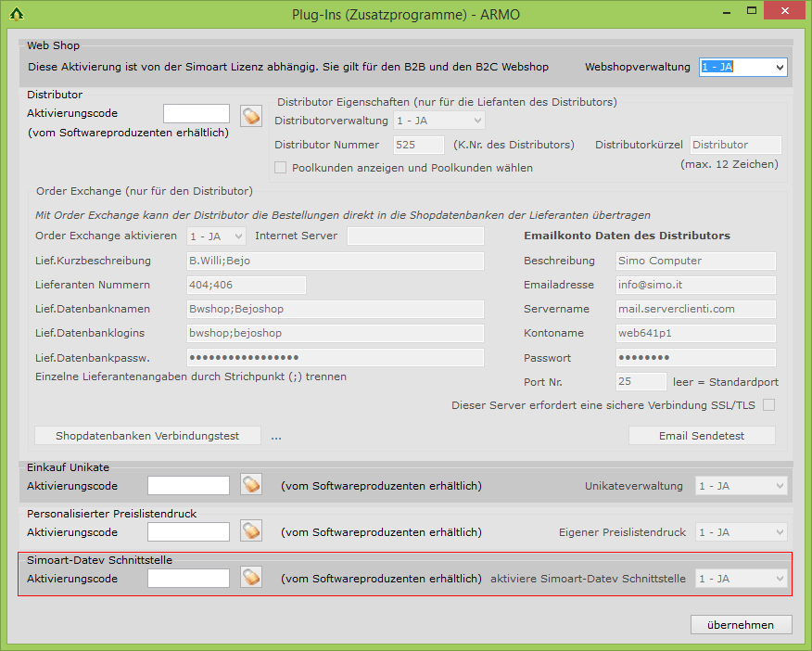Click the Distributor activation code tag icon
The height and width of the screenshot is (651, 812).
pos(251,116)
